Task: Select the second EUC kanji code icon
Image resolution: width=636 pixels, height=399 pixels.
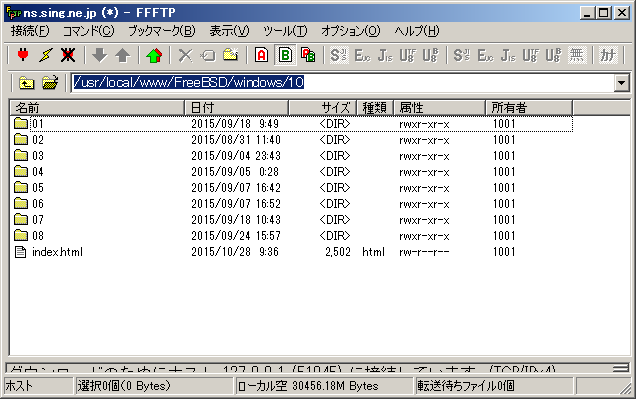Action: (x=485, y=55)
